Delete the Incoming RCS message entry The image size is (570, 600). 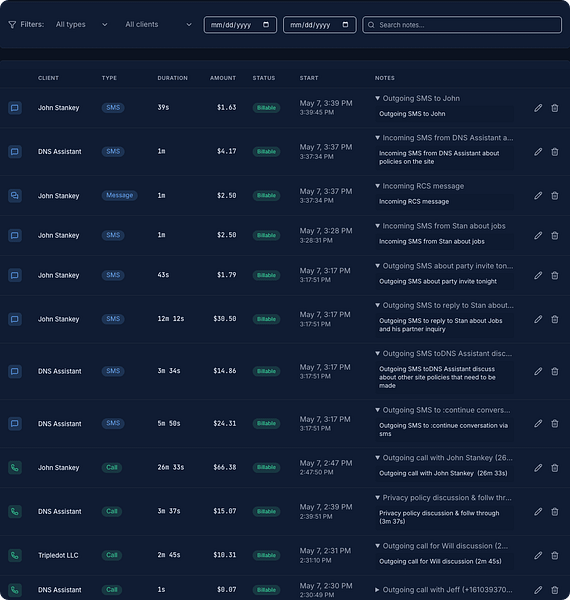[x=554, y=196]
